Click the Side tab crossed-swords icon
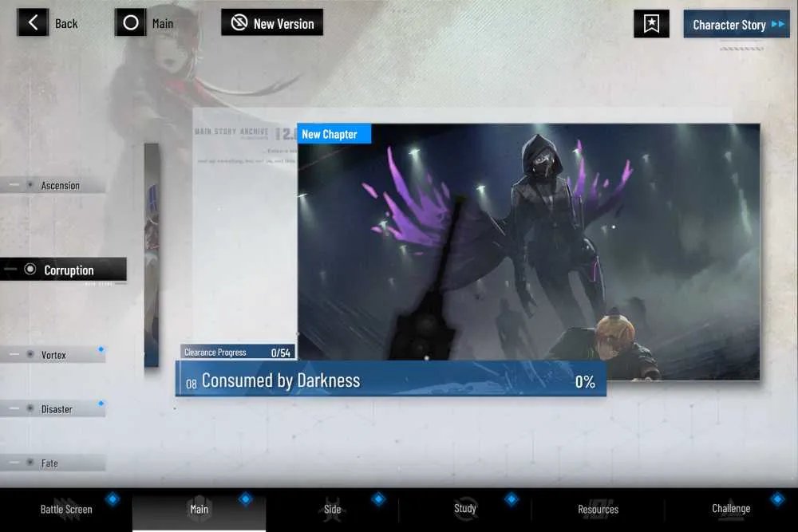The image size is (798, 532). [332, 509]
